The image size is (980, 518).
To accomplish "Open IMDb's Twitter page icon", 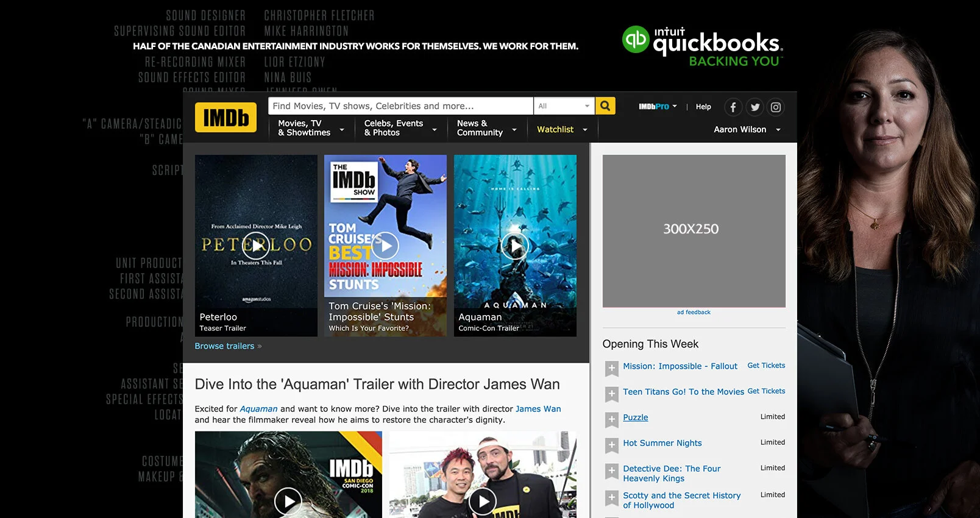I will pos(755,107).
